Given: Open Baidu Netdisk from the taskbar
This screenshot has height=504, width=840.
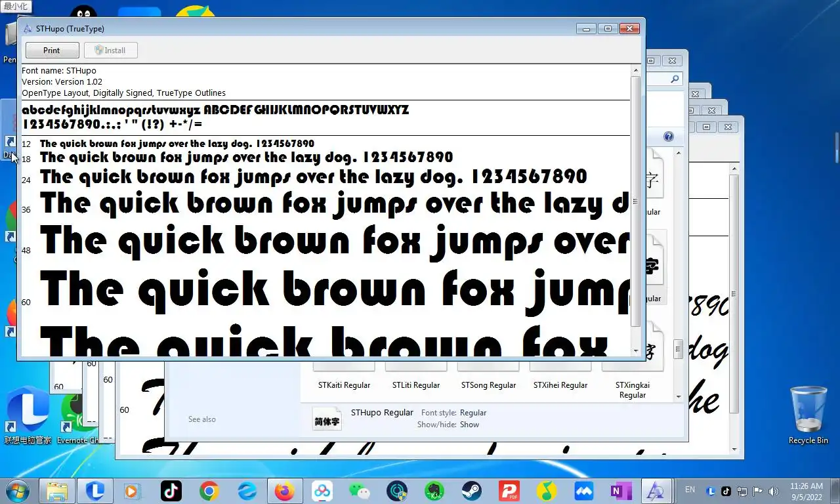Looking at the screenshot, I should [x=322, y=491].
